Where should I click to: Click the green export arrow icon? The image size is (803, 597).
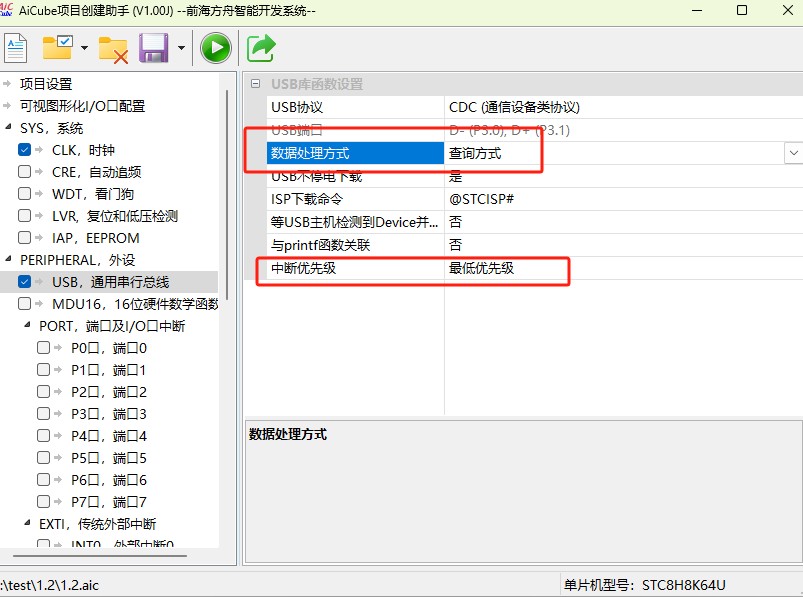(x=261, y=48)
